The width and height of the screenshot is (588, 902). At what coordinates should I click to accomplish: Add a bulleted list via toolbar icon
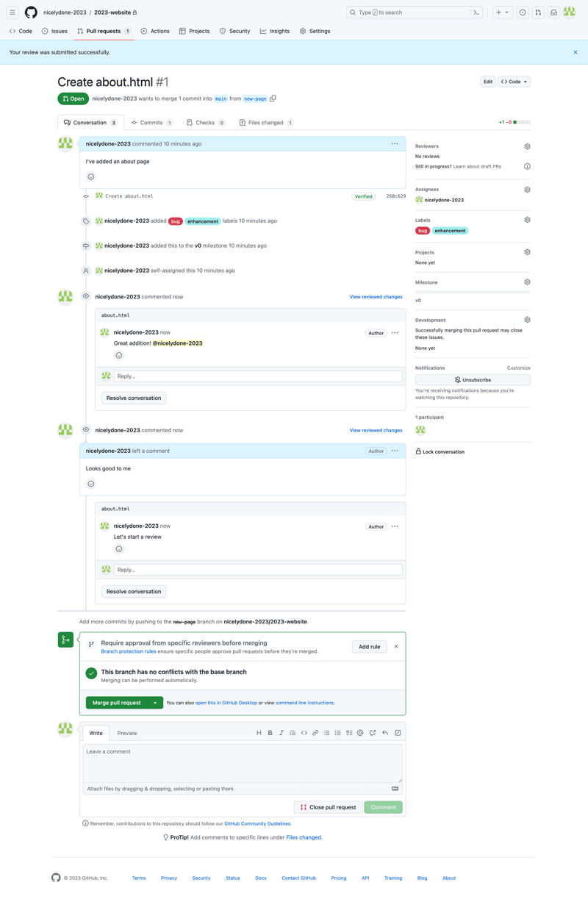click(x=327, y=732)
